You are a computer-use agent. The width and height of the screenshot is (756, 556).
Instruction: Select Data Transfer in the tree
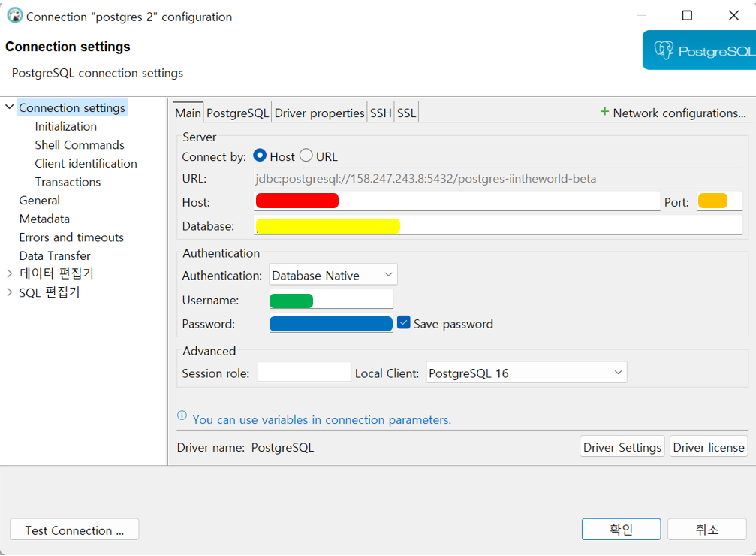(55, 255)
